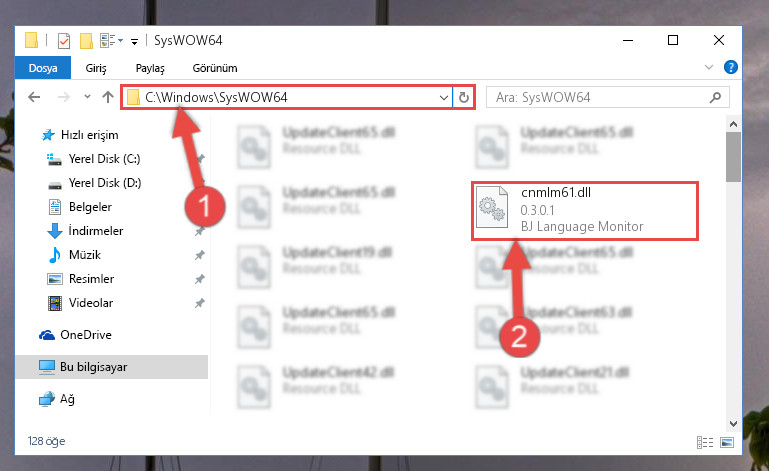769x471 pixels.
Task: Click the Properties quick access icon
Action: pos(64,41)
